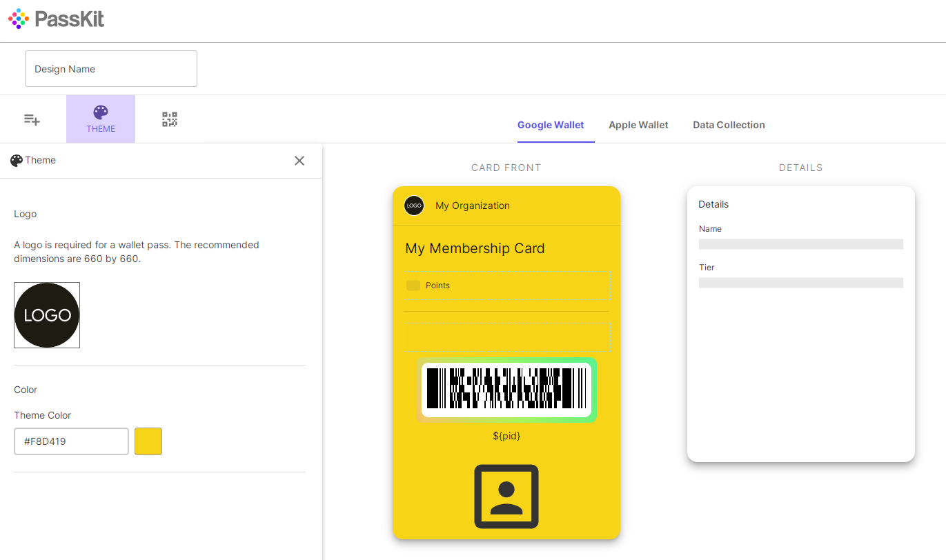
Task: Click the Name field in Details
Action: 801,238
